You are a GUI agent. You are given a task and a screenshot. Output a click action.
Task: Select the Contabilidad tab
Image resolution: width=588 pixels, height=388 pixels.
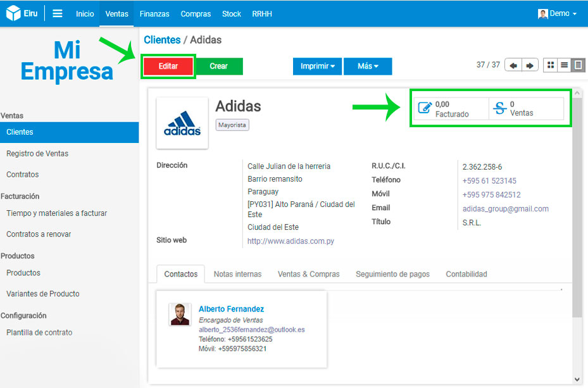[466, 274]
